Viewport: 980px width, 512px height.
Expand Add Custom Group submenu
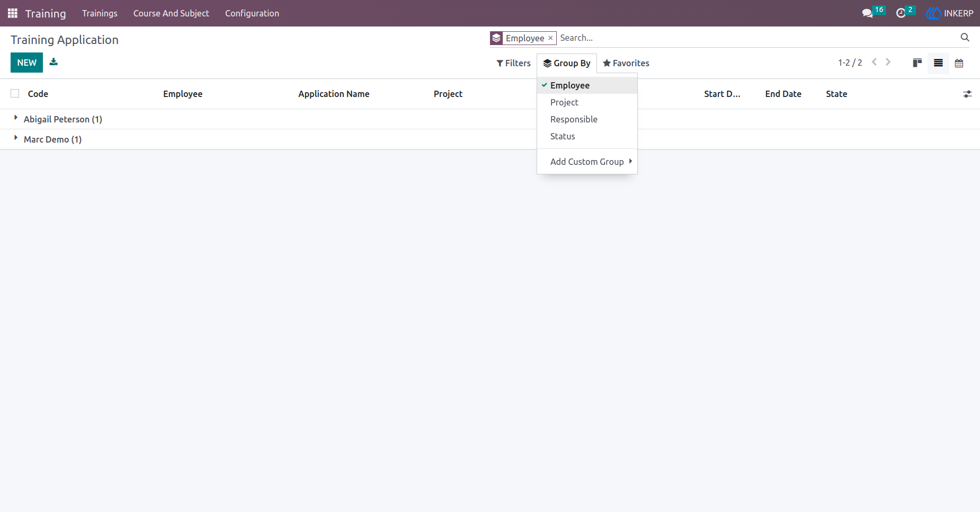[x=587, y=162]
